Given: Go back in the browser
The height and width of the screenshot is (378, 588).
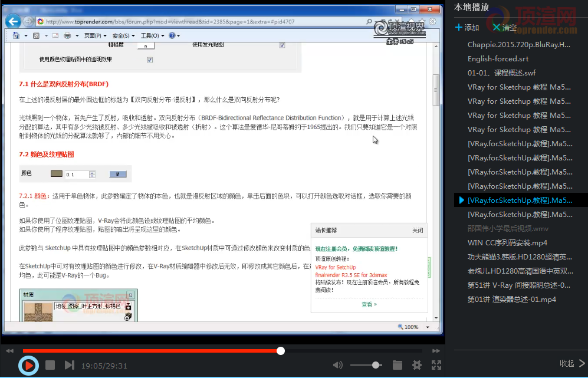Looking at the screenshot, I should click(x=13, y=21).
